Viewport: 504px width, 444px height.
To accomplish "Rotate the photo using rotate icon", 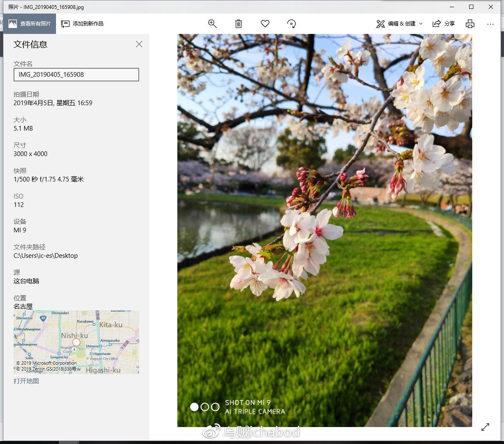I will click(291, 24).
